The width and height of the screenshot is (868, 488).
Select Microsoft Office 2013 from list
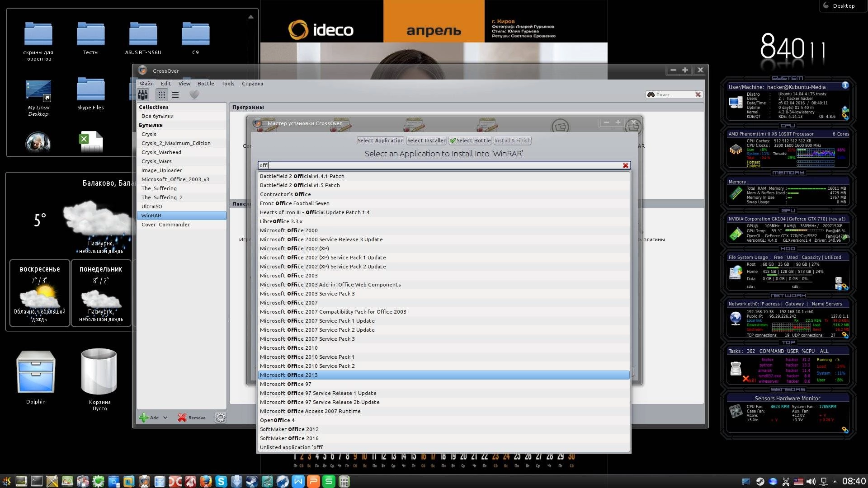(x=444, y=375)
